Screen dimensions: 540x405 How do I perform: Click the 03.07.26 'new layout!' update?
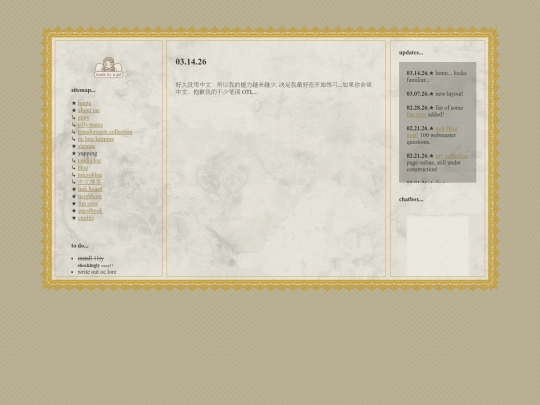coord(435,94)
